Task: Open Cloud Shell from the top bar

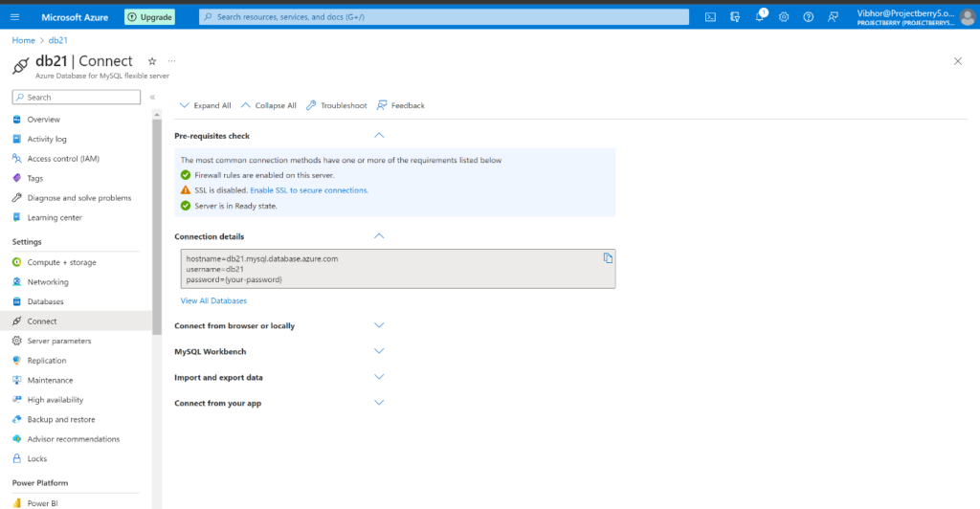Action: [711, 17]
